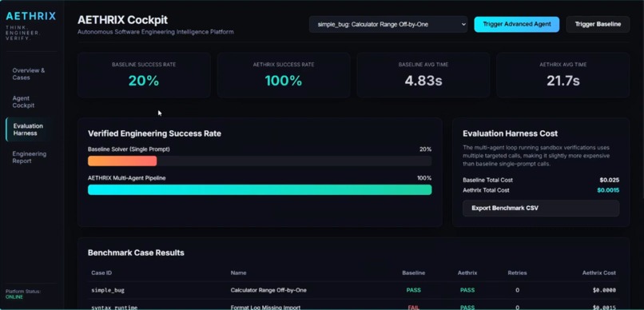Click Verified Engineering Success Rate heading
This screenshot has width=644, height=310.
point(154,133)
